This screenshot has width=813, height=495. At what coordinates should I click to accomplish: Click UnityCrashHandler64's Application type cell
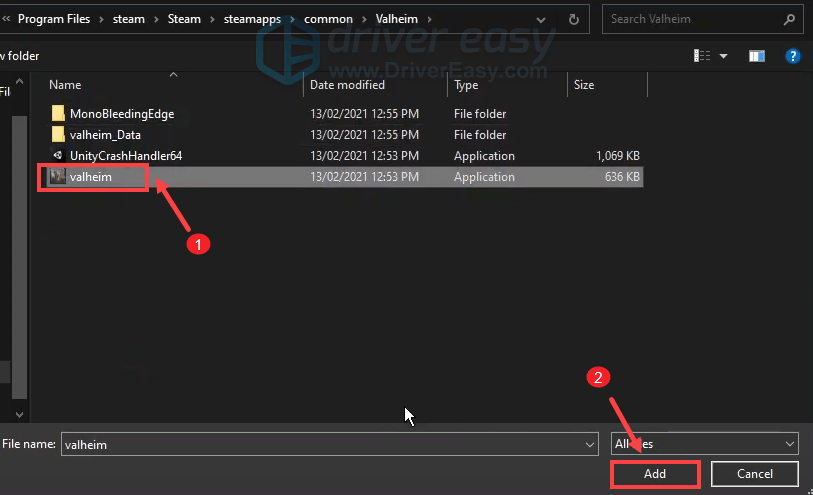click(x=484, y=156)
